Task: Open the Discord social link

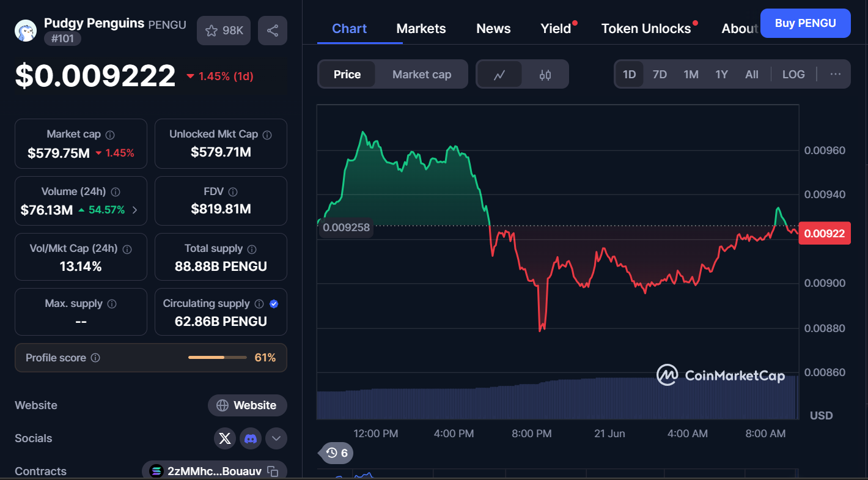Action: click(251, 438)
